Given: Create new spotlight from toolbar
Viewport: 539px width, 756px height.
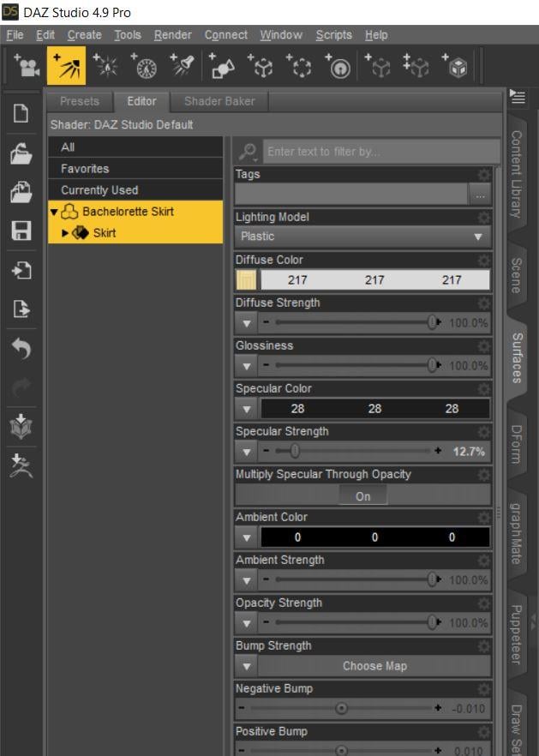Looking at the screenshot, I should point(183,66).
